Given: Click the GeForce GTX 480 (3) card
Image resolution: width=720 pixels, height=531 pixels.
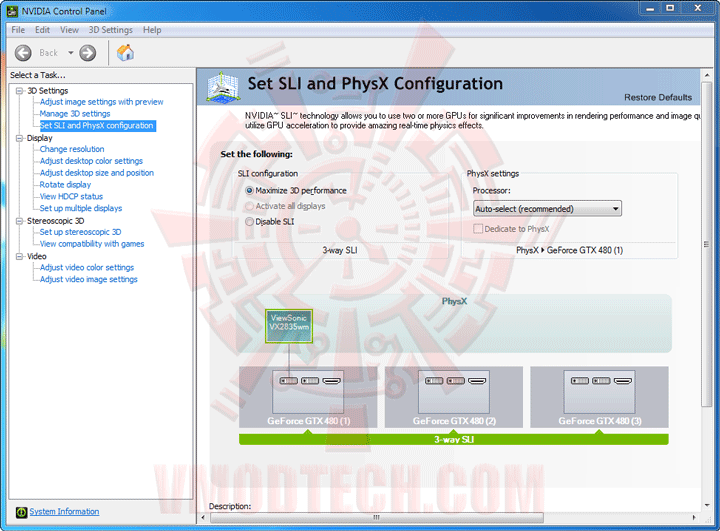Looking at the screenshot, I should click(x=599, y=397).
